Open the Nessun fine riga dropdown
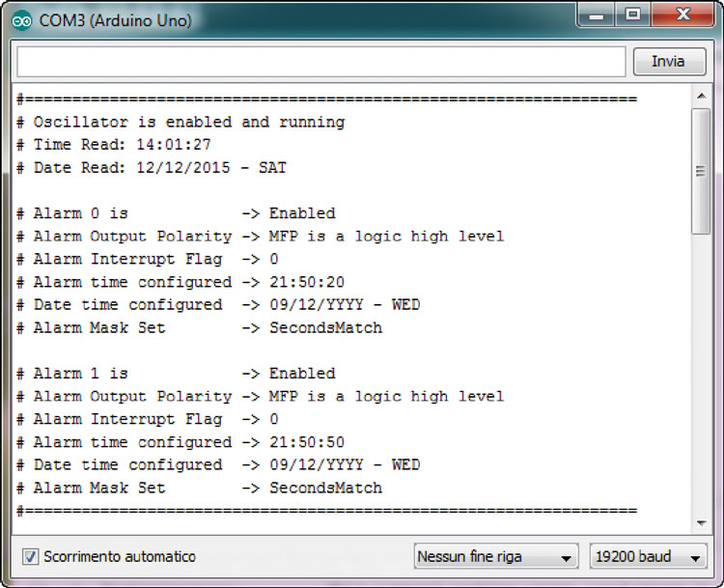This screenshot has height=588, width=724. 495,557
